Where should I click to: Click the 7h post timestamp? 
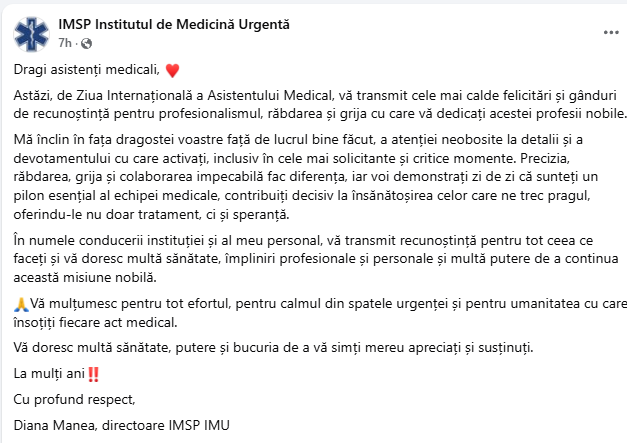(x=65, y=43)
